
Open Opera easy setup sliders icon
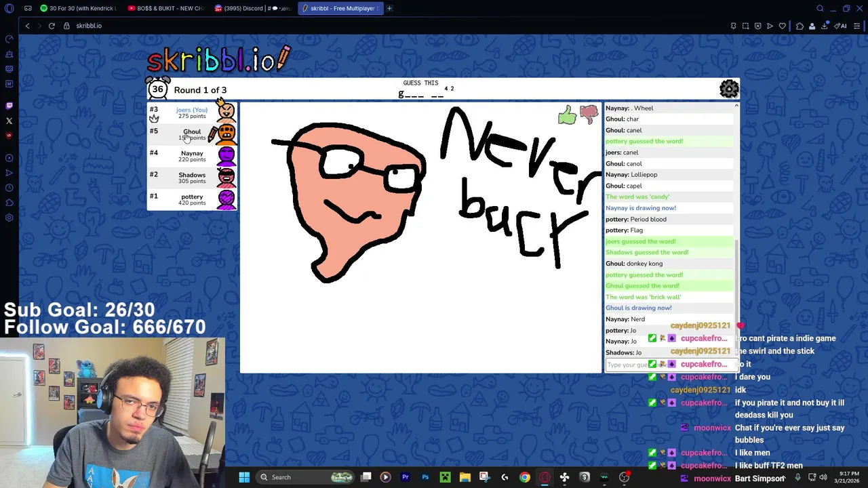pyautogui.click(x=857, y=26)
